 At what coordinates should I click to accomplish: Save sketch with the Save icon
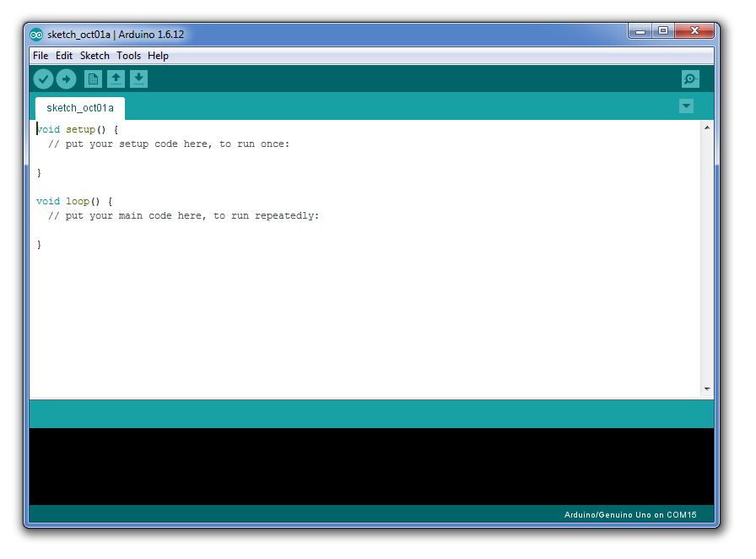pos(139,79)
